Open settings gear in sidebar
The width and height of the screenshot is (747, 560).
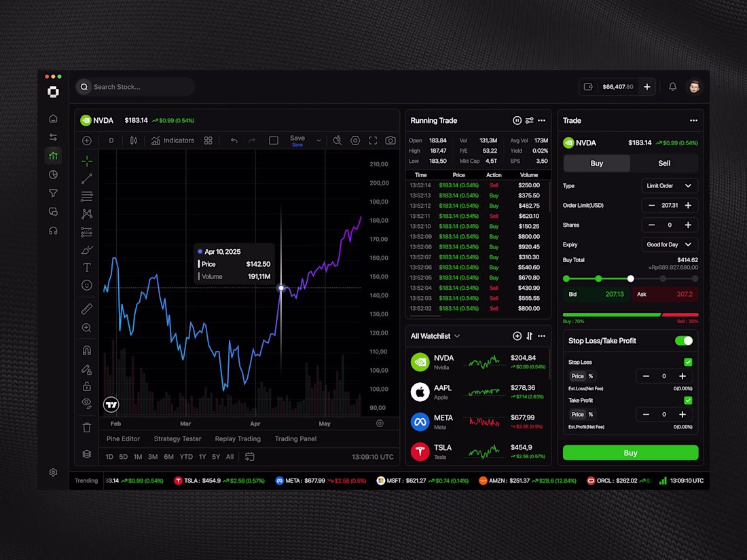point(54,472)
